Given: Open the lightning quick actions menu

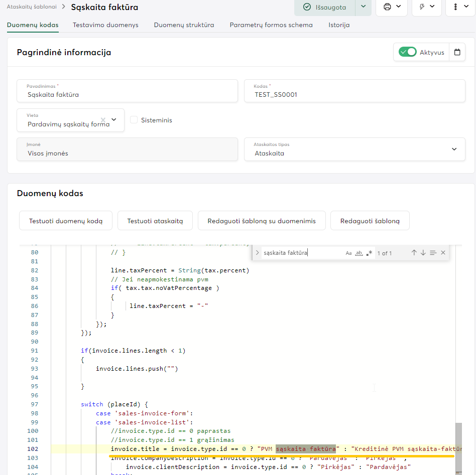Looking at the screenshot, I should [x=426, y=7].
